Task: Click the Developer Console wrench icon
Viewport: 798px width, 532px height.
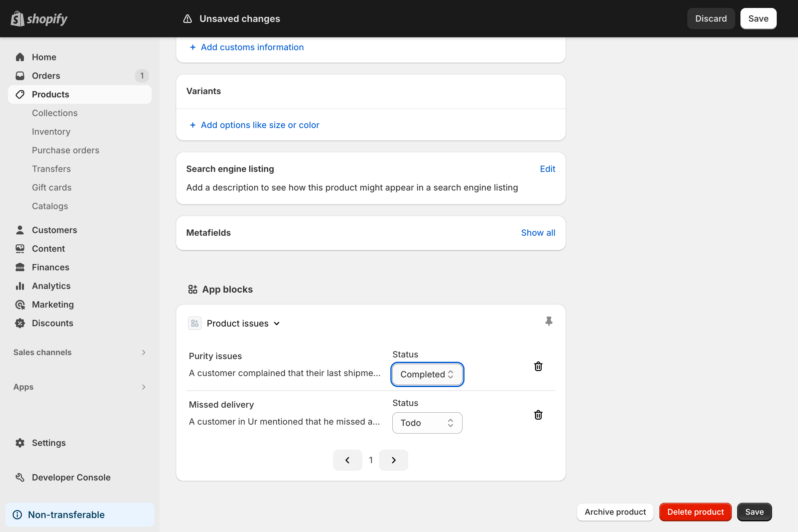Action: point(20,477)
